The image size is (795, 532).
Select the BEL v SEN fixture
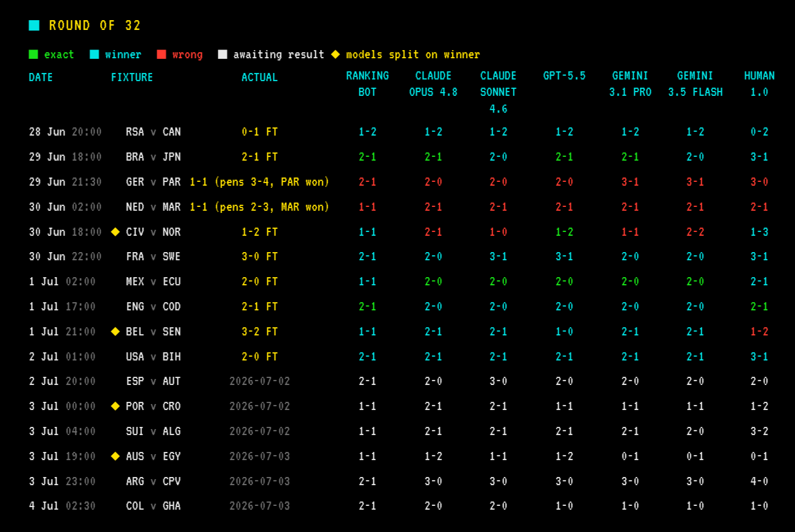[153, 332]
